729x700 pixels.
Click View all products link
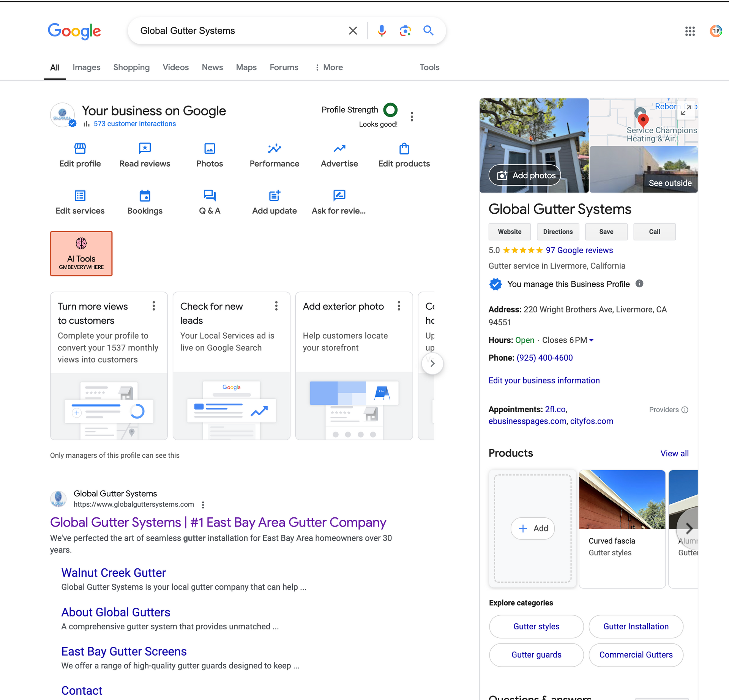674,453
